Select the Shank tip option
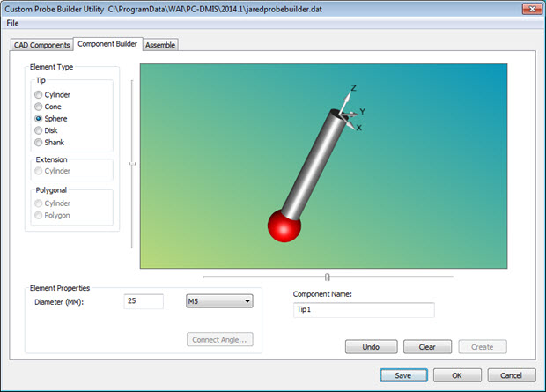The image size is (546, 392). point(38,142)
